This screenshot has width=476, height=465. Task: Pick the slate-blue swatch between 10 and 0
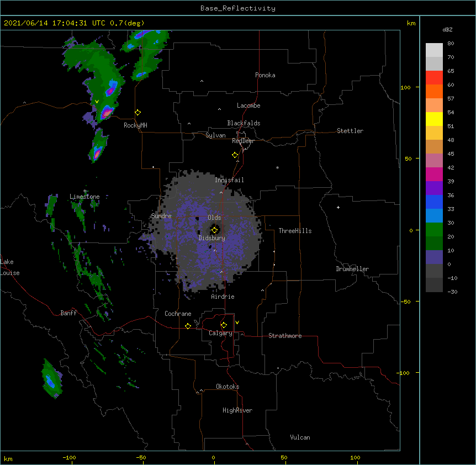tap(434, 257)
